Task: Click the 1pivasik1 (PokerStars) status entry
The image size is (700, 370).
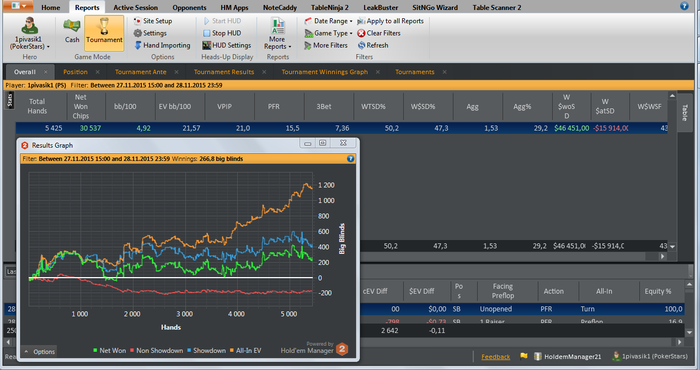Action: pyautogui.click(x=650, y=356)
